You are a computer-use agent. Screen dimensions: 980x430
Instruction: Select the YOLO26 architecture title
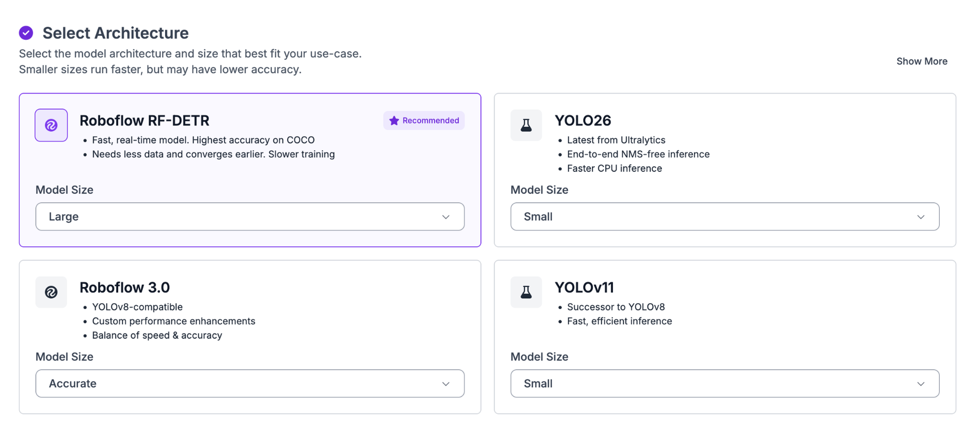coord(583,120)
